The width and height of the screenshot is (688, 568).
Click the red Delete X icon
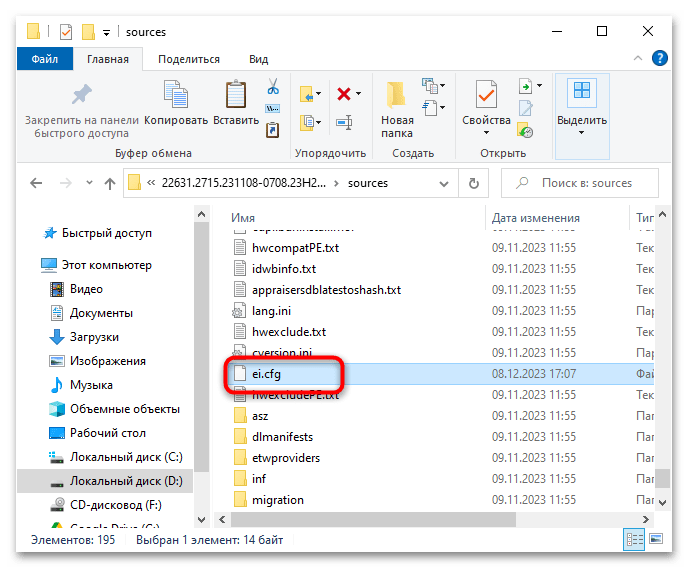pyautogui.click(x=344, y=93)
